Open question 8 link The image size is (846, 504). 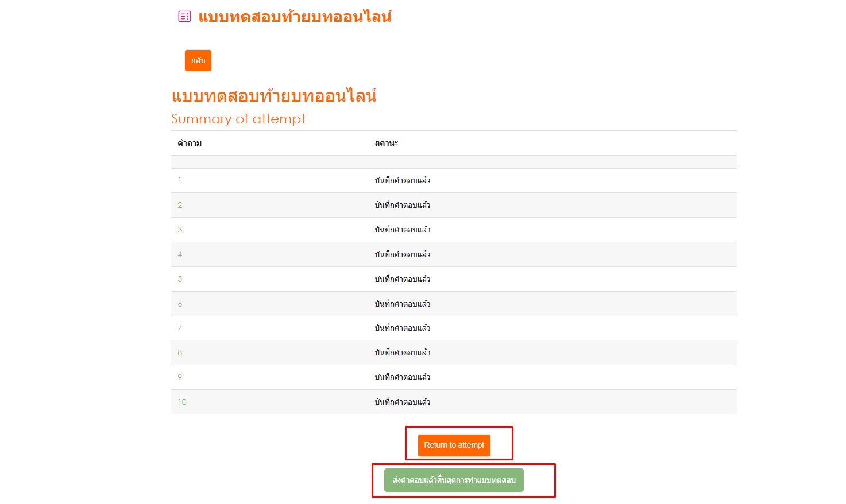(x=180, y=353)
